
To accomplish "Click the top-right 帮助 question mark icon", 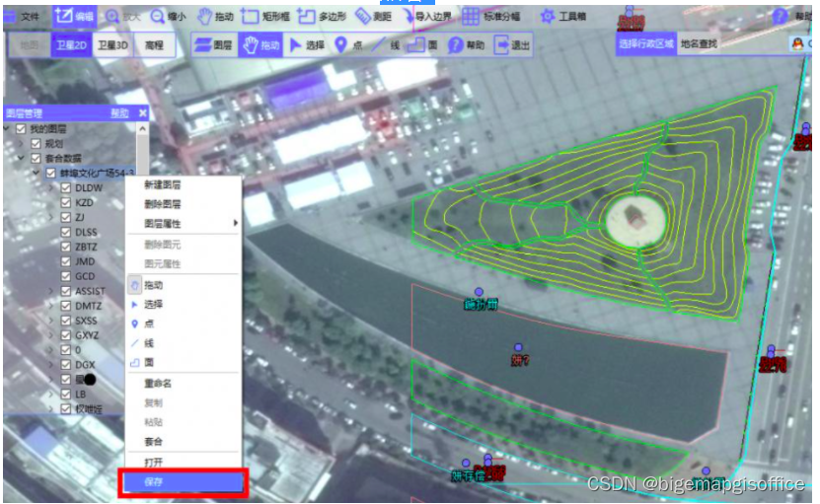I will [780, 16].
